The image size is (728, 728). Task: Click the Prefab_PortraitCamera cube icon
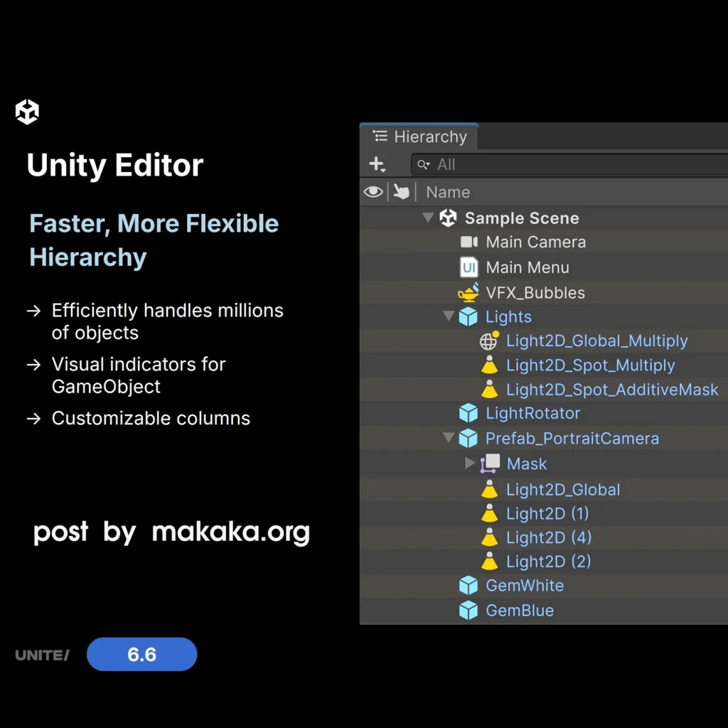468,438
